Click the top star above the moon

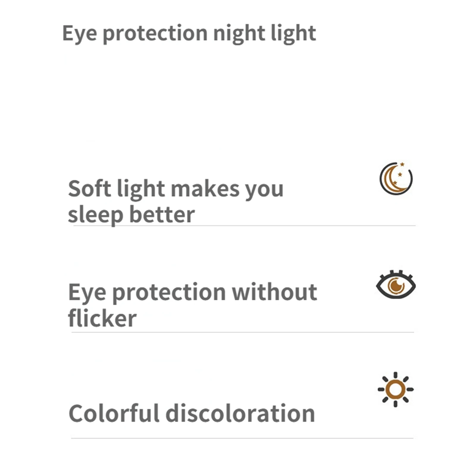pyautogui.click(x=402, y=164)
